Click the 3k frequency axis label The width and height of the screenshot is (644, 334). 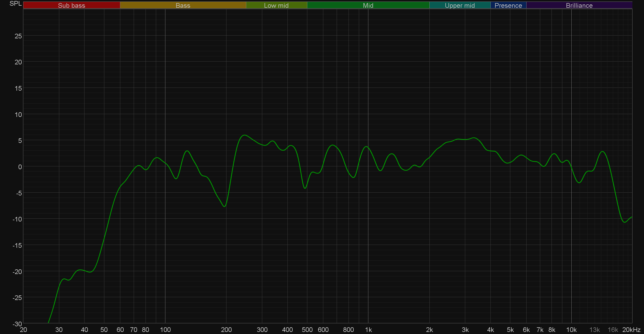[465, 330]
